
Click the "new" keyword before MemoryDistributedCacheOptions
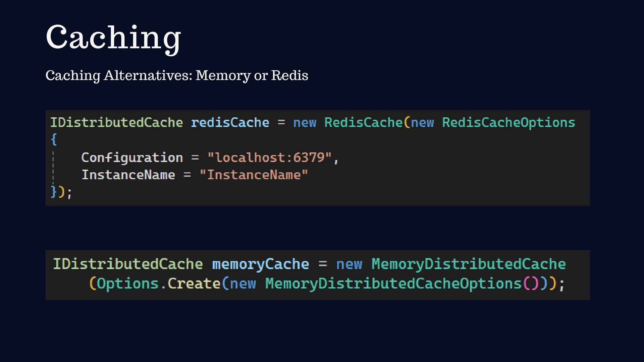243,284
